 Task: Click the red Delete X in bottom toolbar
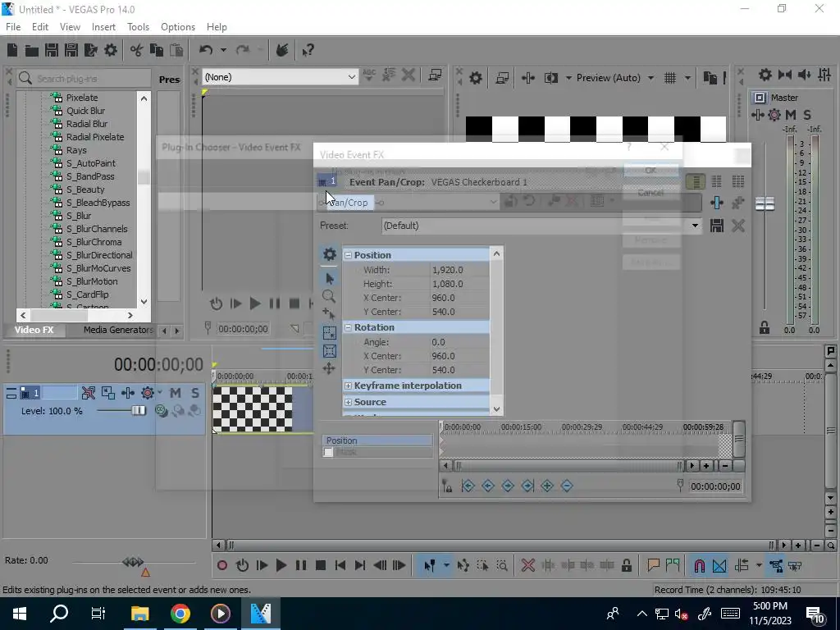coord(527,565)
